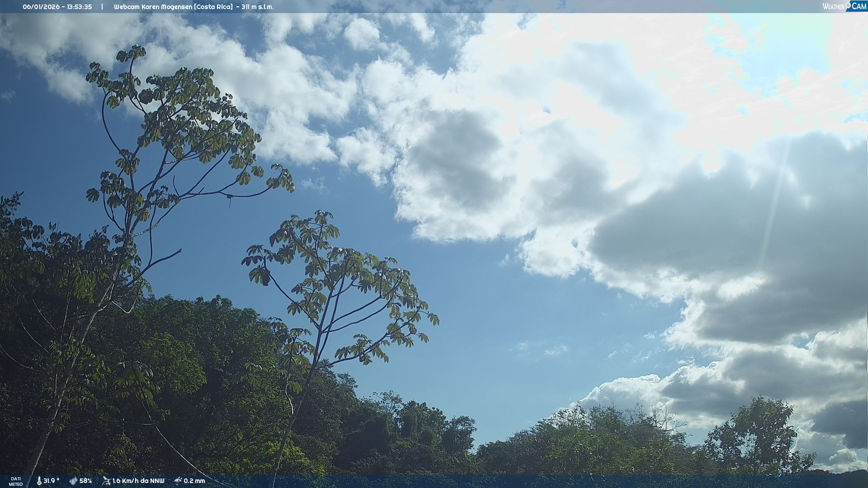Click the 311 m s.l.m. altitude label
868x488 pixels.
pyautogui.click(x=257, y=7)
